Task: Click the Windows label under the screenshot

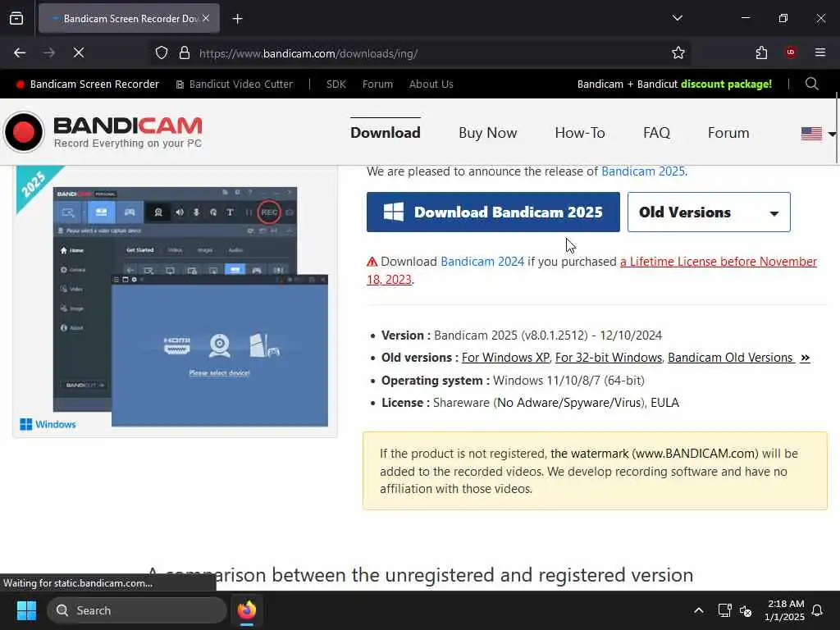Action: [48, 424]
